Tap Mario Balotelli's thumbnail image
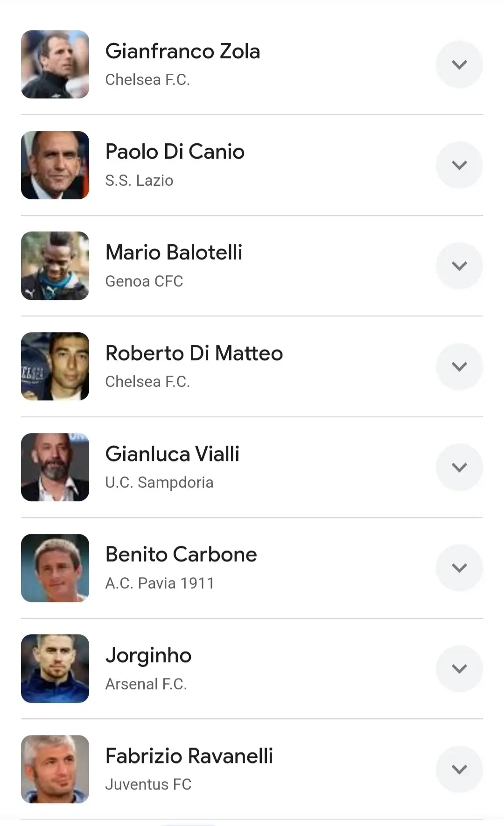504x826 pixels. 55,266
